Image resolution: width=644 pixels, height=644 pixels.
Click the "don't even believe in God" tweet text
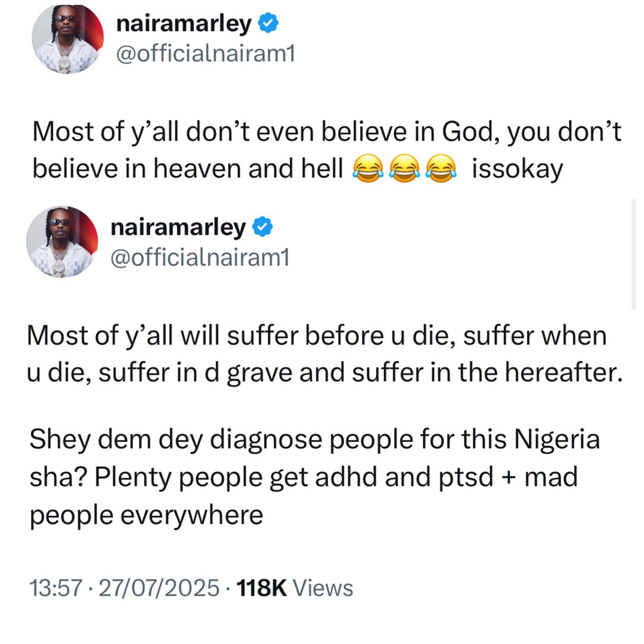(x=327, y=132)
